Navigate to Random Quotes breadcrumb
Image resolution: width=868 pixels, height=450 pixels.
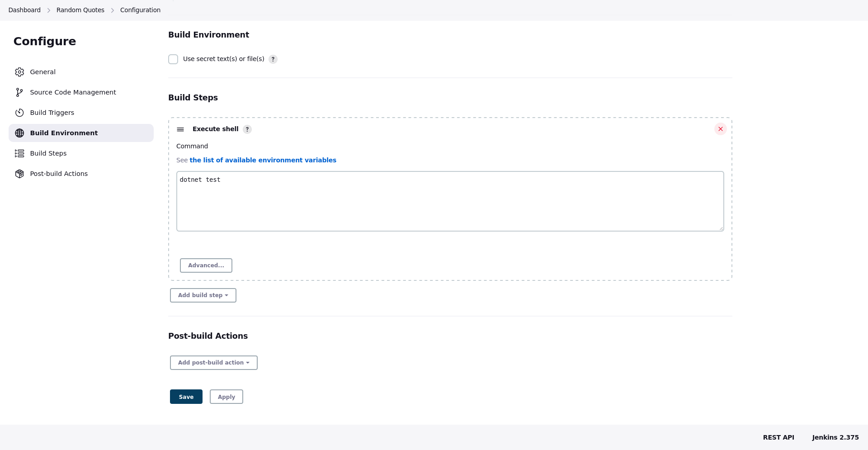point(80,10)
